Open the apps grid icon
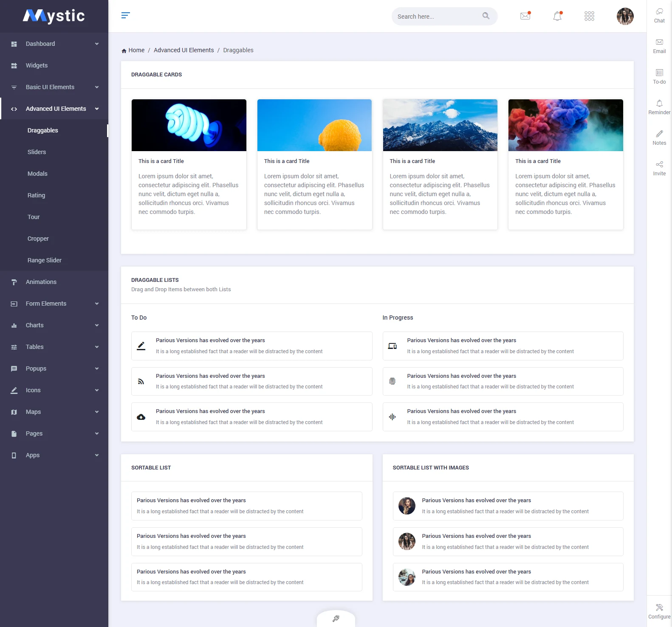 (589, 16)
